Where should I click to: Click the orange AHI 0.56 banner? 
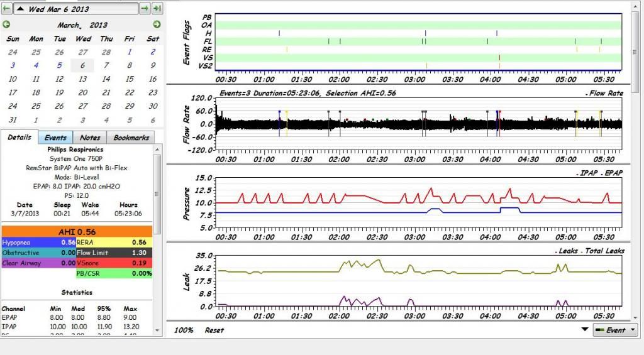coord(77,232)
